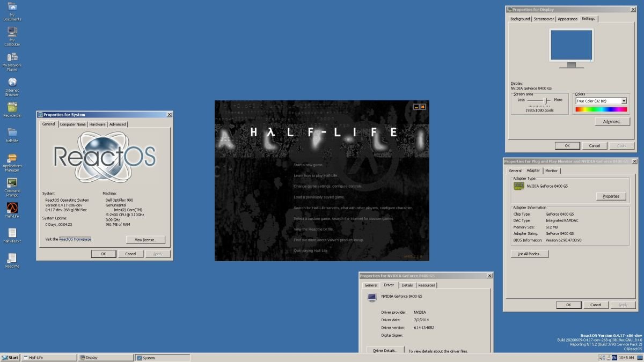Switch to Display task in taskbar
The width and height of the screenshot is (644, 362).
pyautogui.click(x=106, y=358)
